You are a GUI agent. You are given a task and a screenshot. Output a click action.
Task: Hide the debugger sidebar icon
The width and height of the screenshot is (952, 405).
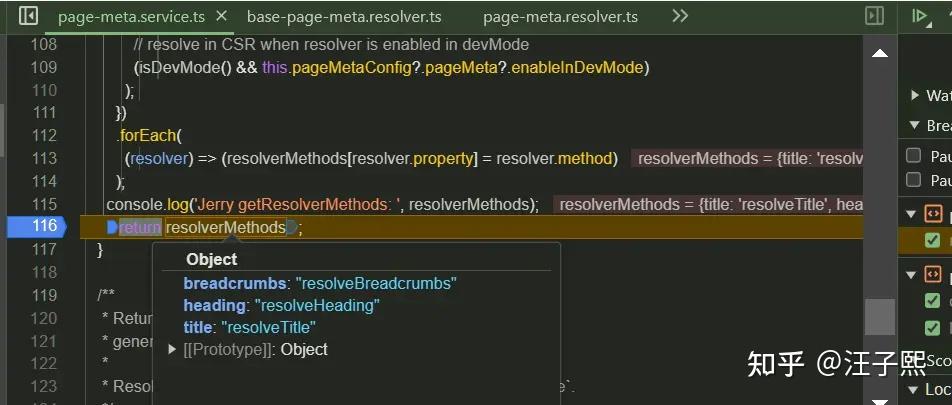[874, 16]
